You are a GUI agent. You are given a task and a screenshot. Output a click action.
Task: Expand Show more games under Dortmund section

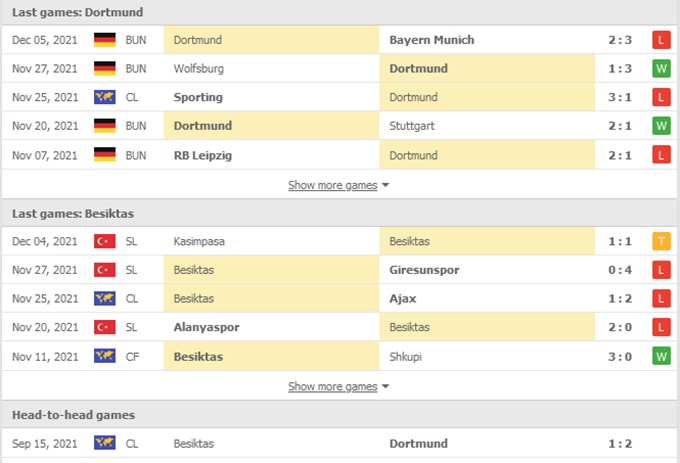pyautogui.click(x=333, y=185)
